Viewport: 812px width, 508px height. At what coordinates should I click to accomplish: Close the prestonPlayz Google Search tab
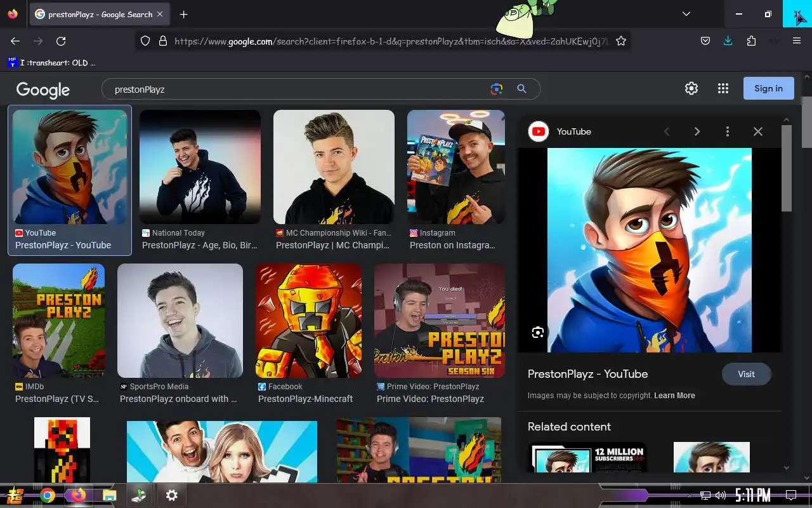(160, 14)
